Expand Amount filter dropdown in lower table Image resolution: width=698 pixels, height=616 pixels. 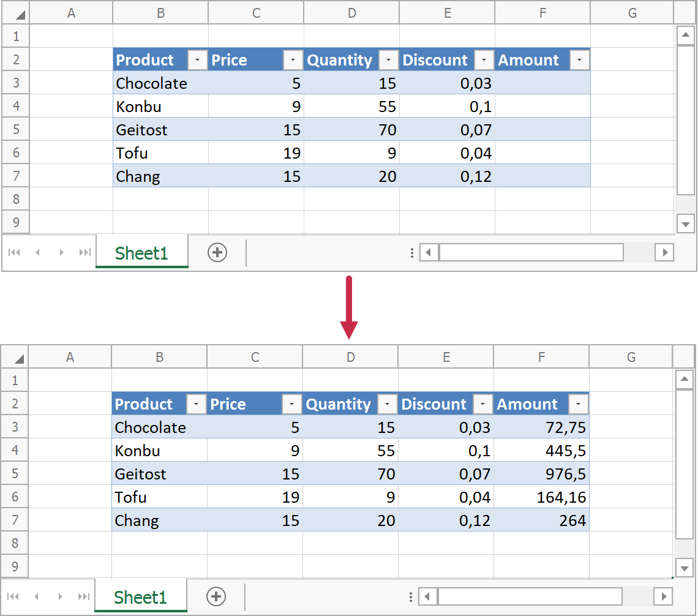(578, 404)
